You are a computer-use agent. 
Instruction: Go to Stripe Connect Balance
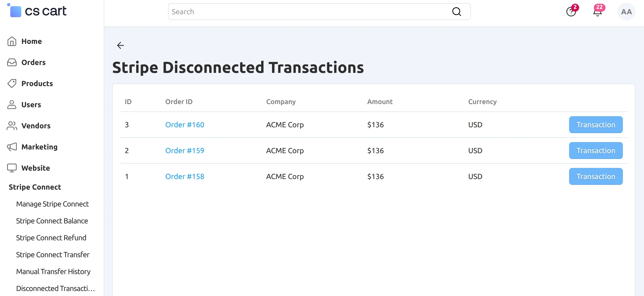(x=52, y=221)
